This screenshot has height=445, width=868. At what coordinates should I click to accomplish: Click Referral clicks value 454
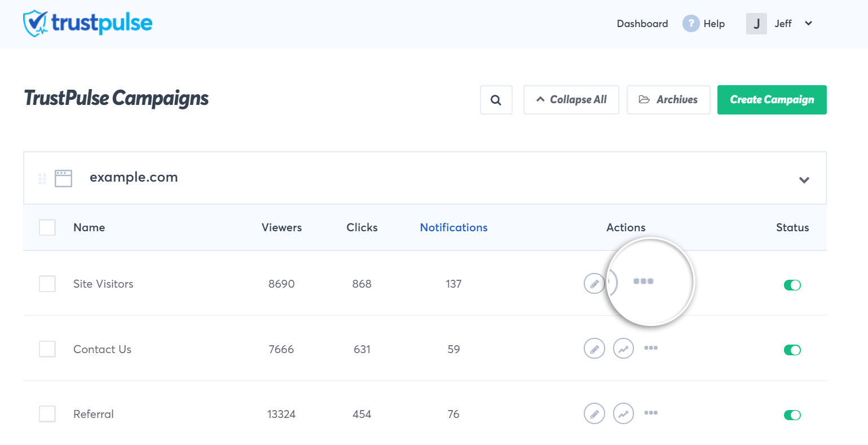(x=362, y=415)
